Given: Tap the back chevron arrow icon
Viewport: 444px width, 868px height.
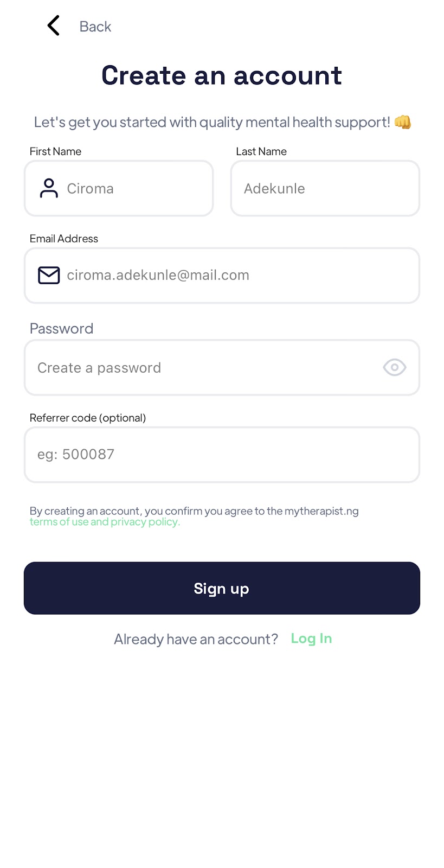Looking at the screenshot, I should [53, 25].
